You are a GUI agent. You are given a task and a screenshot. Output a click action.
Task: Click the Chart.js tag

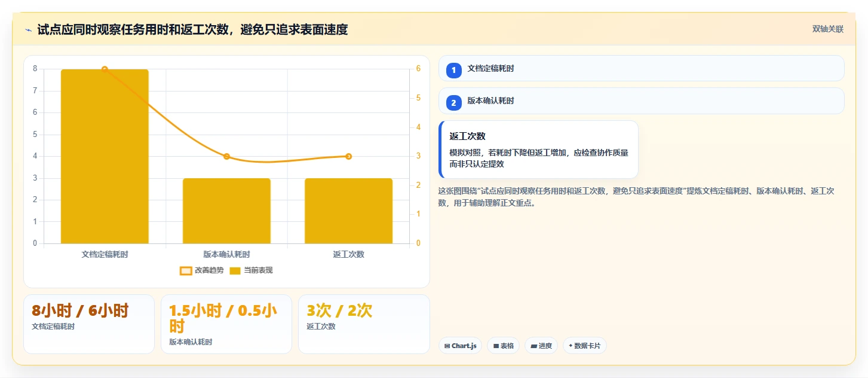pos(460,346)
